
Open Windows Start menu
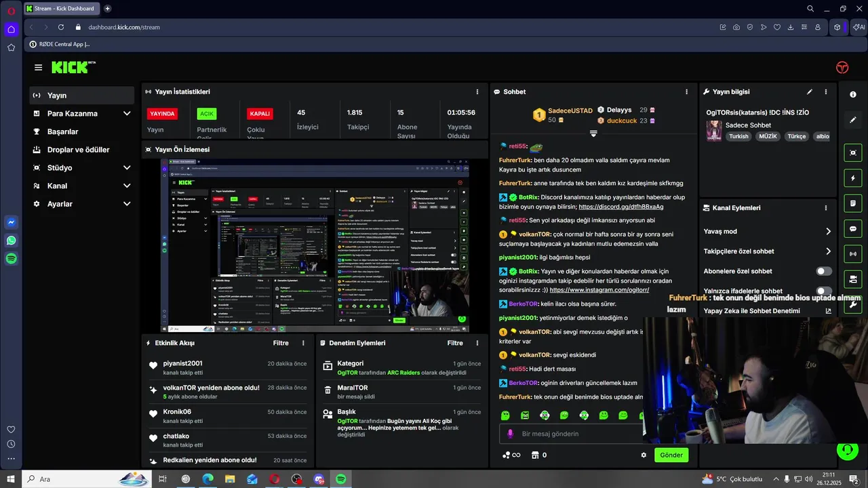[x=11, y=479]
